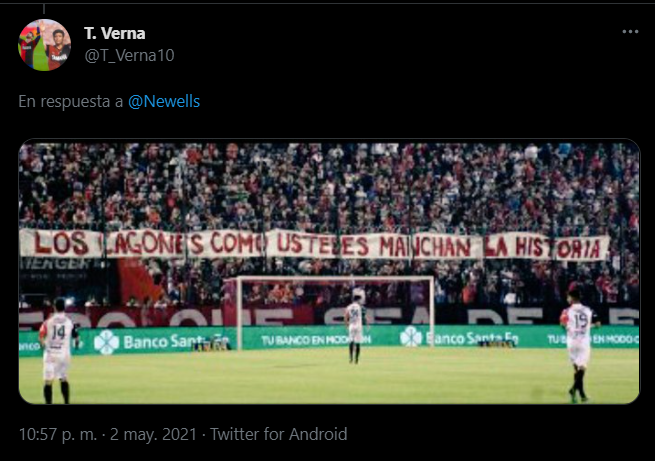Click the '2 may. 2021' date
655x461 pixels.
coord(153,434)
